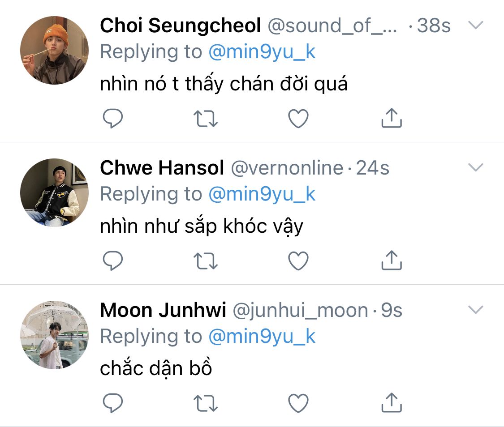The width and height of the screenshot is (504, 427).
Task: Share Chwe Hansol's tweet
Action: [391, 260]
